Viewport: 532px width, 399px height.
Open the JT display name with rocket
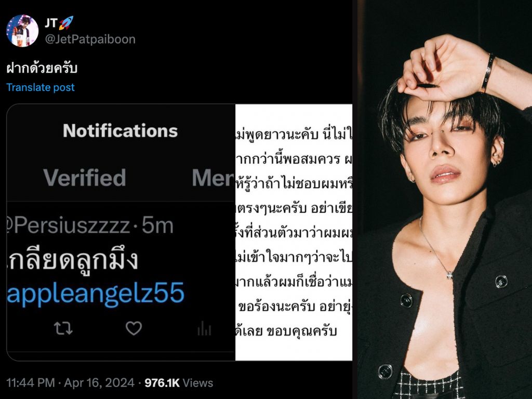59,23
